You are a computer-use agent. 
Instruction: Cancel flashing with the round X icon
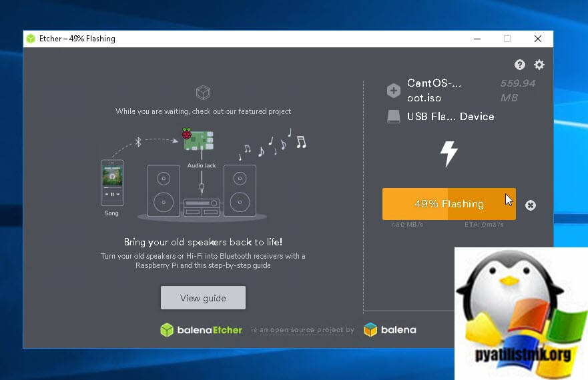(x=531, y=205)
